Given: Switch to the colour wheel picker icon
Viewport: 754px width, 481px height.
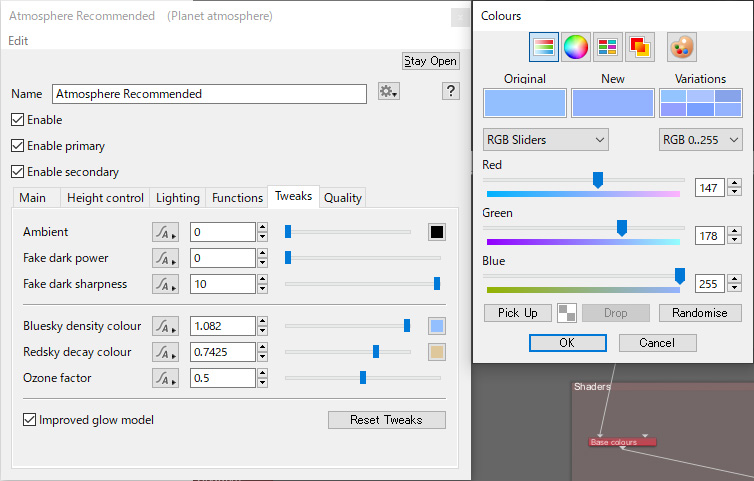Looking at the screenshot, I should (x=576, y=47).
